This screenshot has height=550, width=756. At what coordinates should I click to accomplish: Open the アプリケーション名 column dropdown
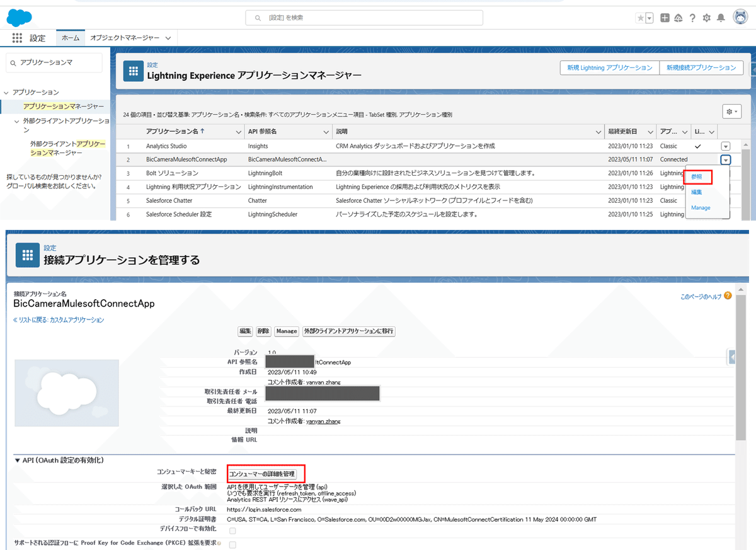click(238, 132)
